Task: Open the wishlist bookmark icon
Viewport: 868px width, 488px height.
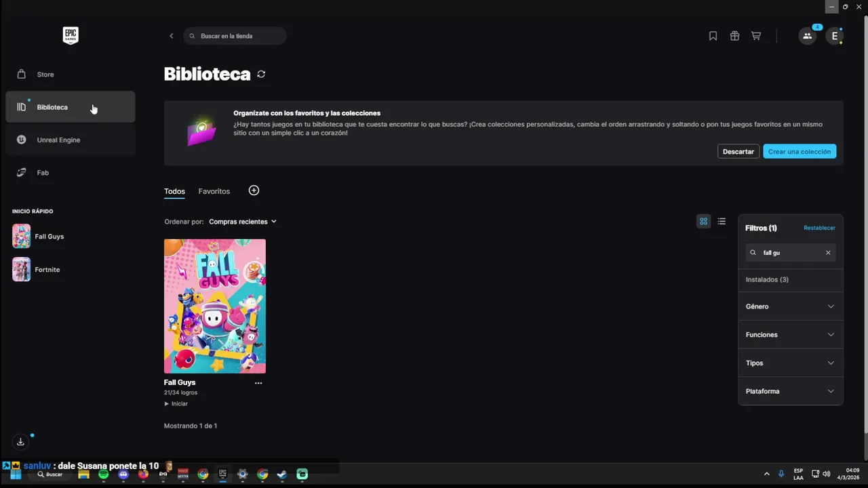Action: 713,36
